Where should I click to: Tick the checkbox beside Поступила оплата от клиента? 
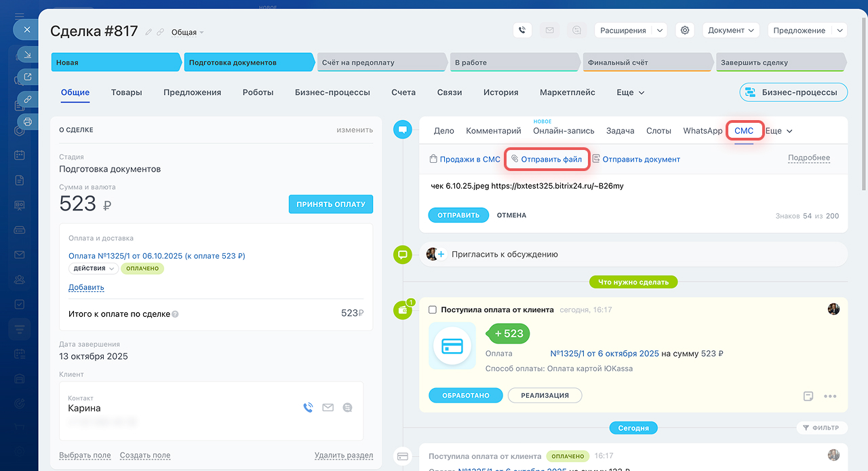tap(433, 309)
